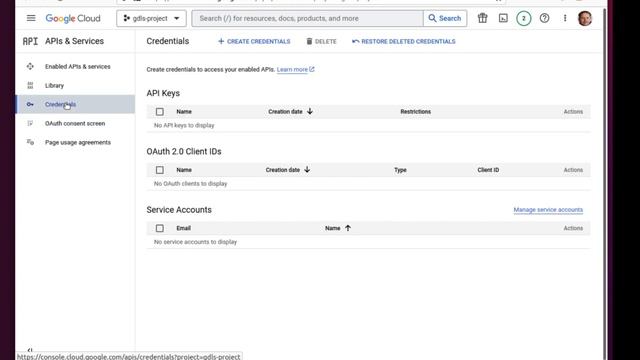Click the API Keys Name column header
Viewport: 640px width, 360px height.
[184, 112]
